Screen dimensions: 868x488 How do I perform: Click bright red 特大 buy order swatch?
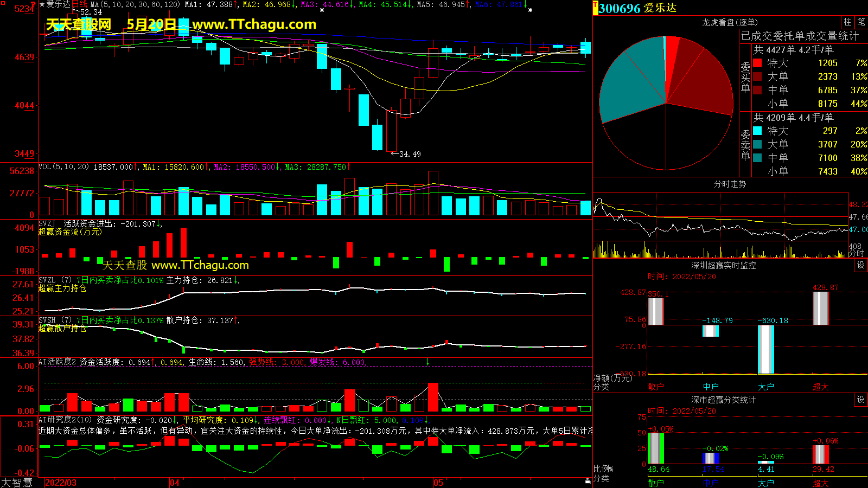click(x=757, y=63)
